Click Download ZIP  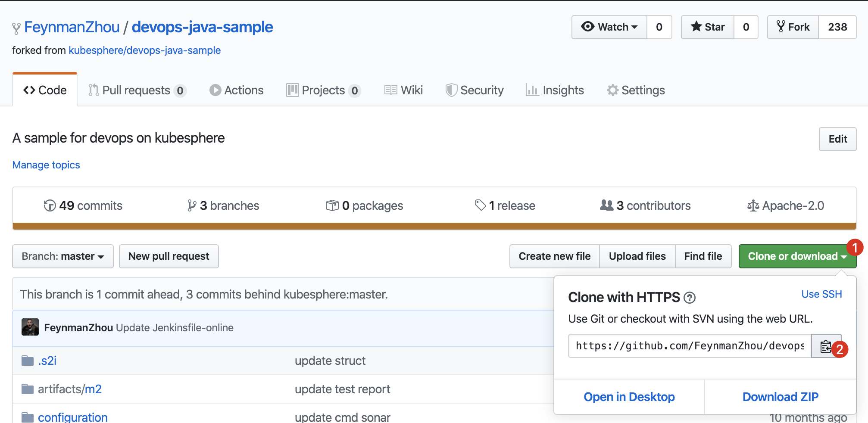click(x=781, y=397)
